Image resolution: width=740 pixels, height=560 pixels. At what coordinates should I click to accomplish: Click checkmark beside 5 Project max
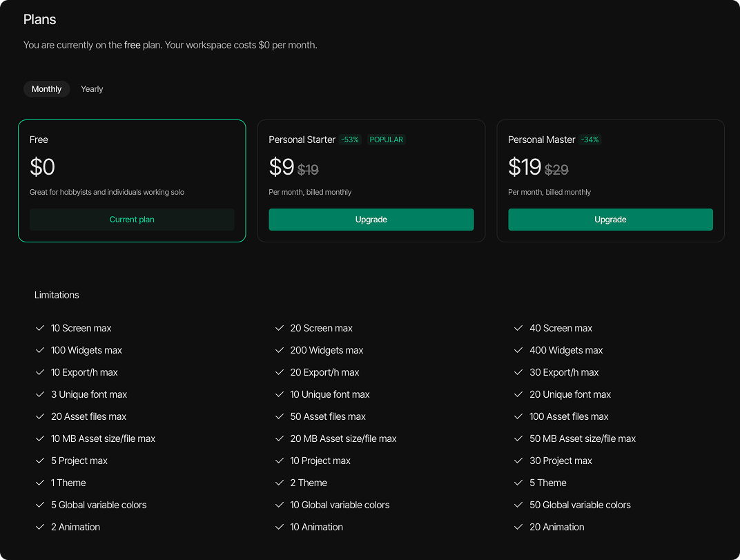click(x=40, y=461)
